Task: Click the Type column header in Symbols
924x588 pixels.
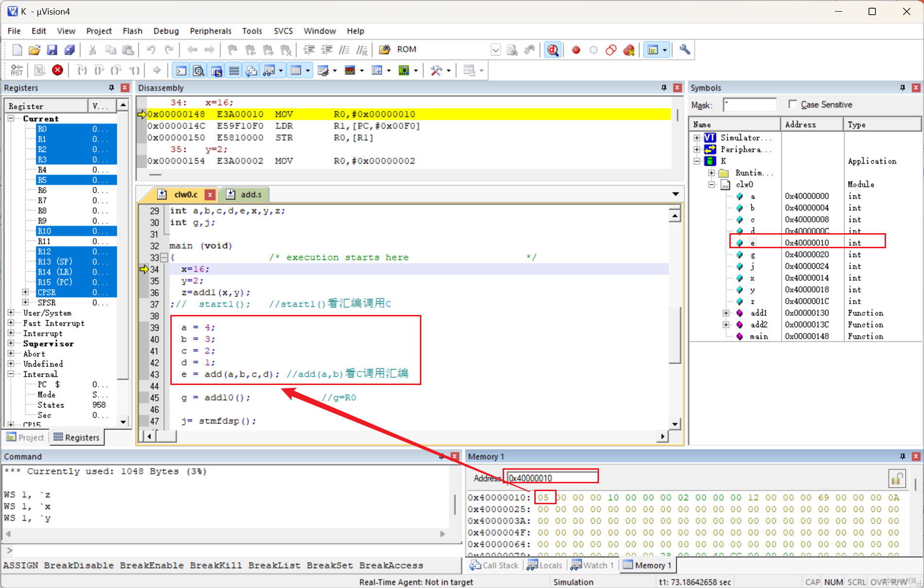Action: 882,125
